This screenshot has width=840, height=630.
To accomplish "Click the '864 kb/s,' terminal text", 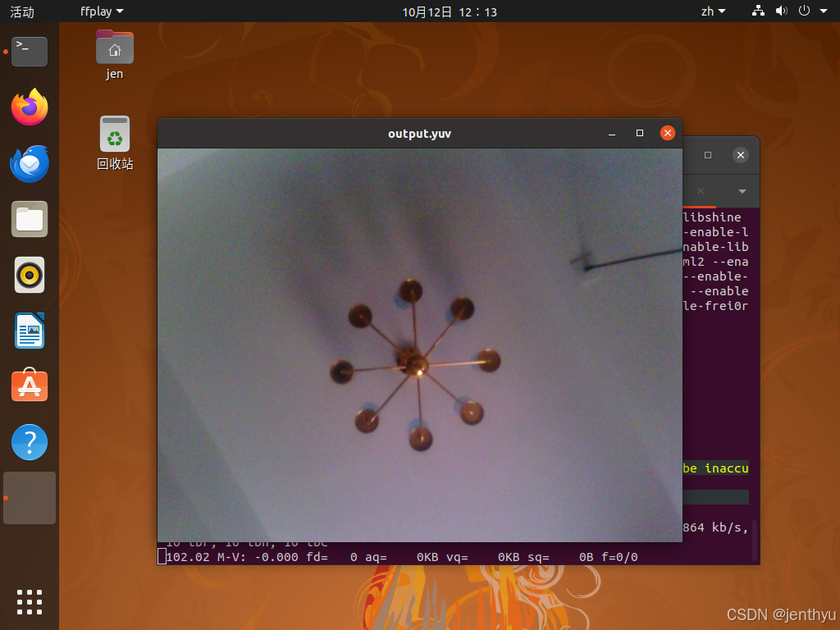I will pos(715,527).
